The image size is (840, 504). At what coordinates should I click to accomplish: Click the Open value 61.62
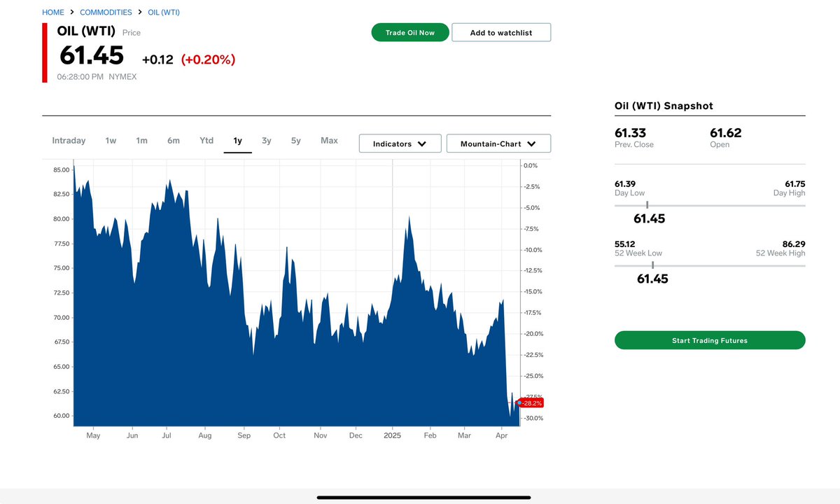coord(725,133)
